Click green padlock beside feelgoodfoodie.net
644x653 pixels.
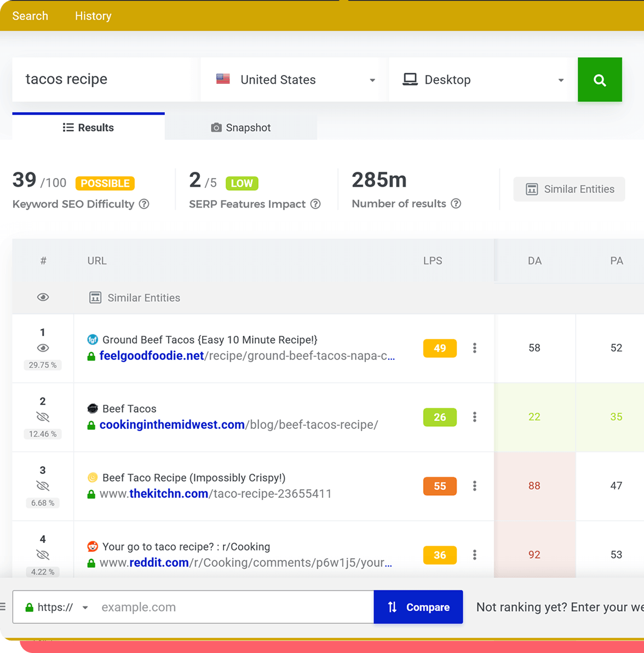point(91,356)
